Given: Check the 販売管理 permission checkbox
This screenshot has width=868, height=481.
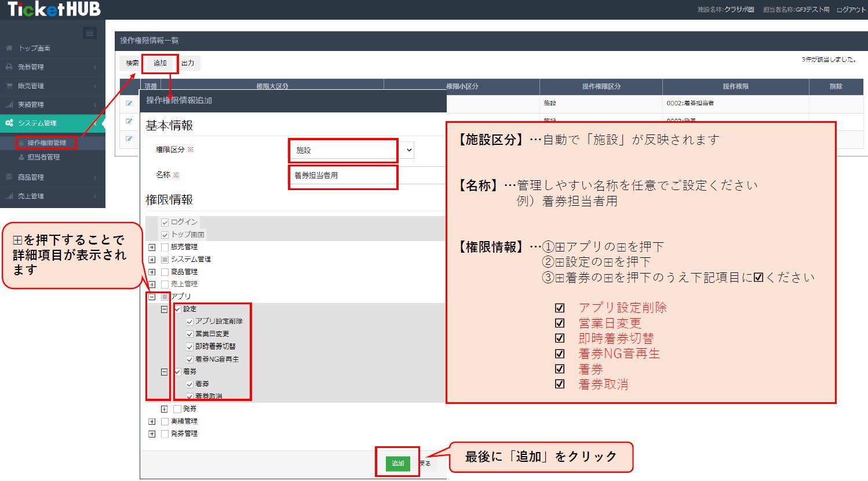Looking at the screenshot, I should 165,247.
